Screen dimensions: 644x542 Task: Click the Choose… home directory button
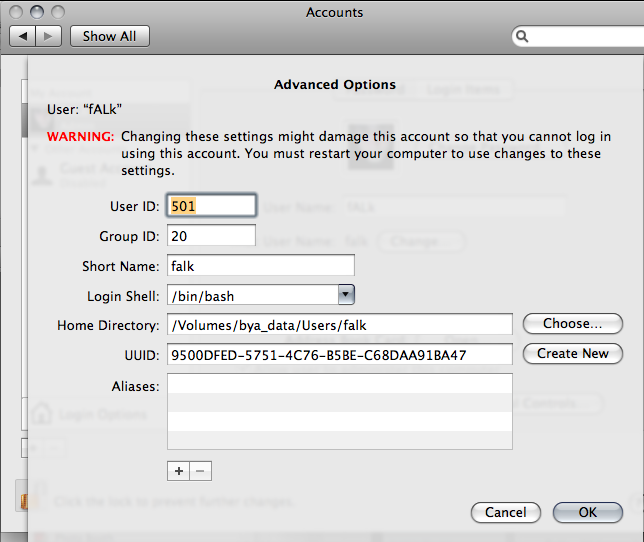point(572,324)
